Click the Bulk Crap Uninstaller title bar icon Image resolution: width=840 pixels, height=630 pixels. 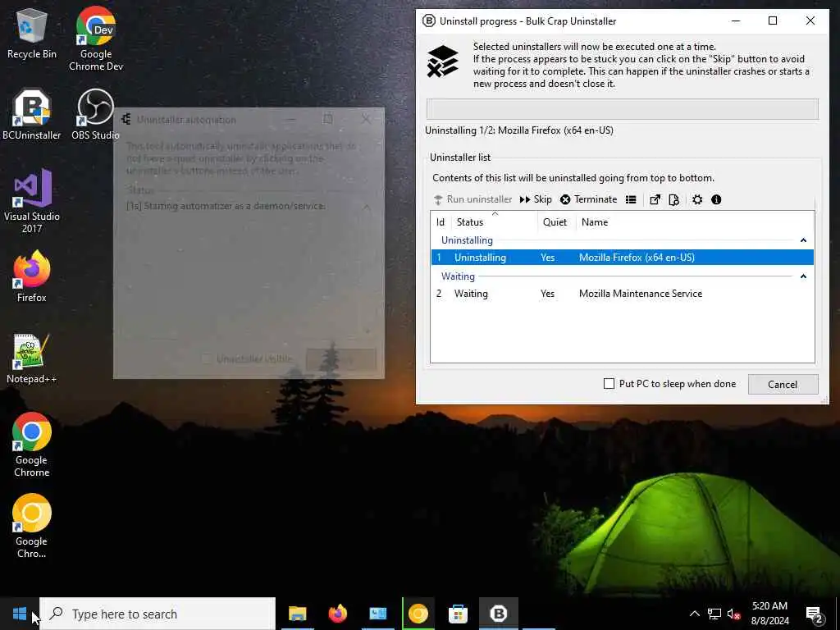click(x=428, y=21)
